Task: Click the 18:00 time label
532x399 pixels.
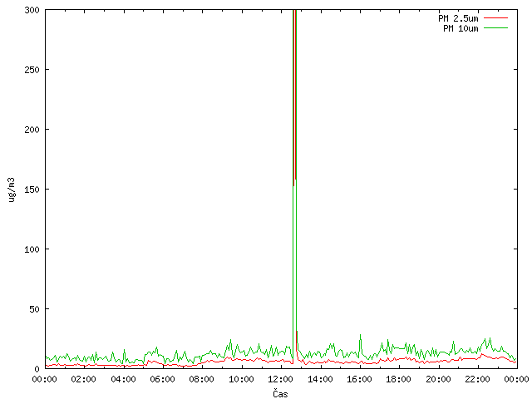Action: click(x=399, y=379)
